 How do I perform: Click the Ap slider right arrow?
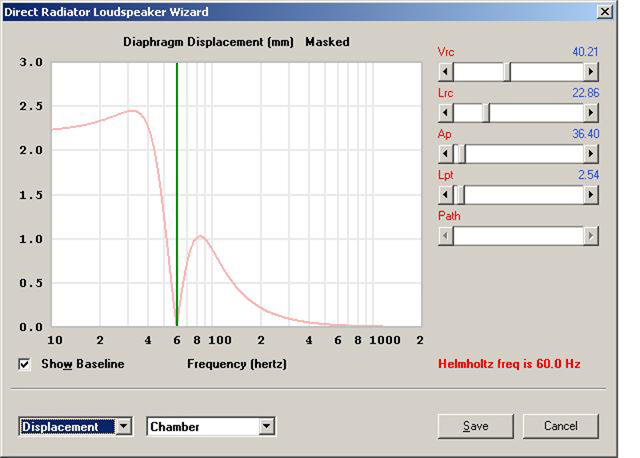click(x=591, y=154)
